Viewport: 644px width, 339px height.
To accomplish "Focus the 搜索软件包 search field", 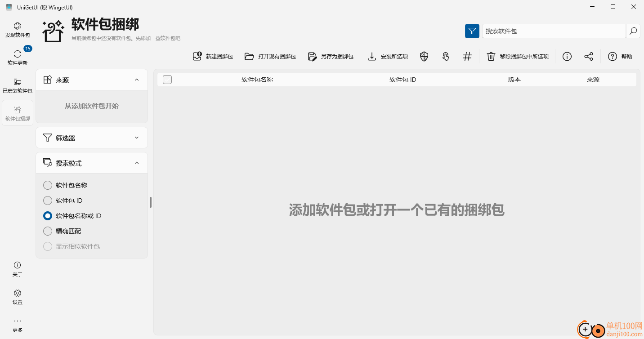I will click(554, 31).
